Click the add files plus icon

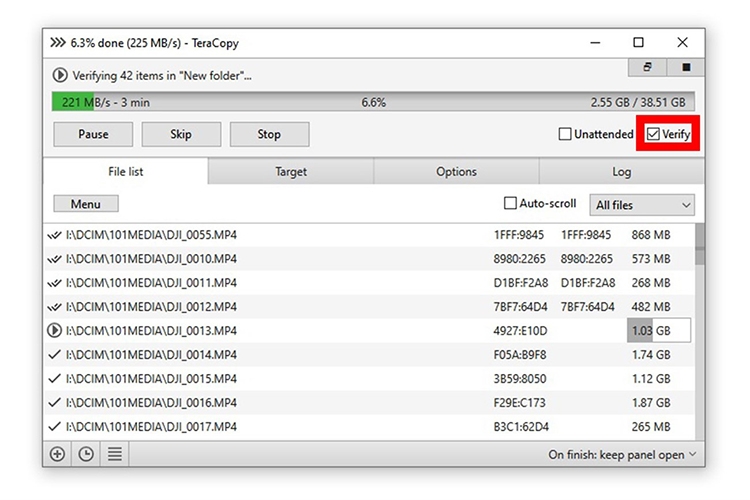coord(57,454)
